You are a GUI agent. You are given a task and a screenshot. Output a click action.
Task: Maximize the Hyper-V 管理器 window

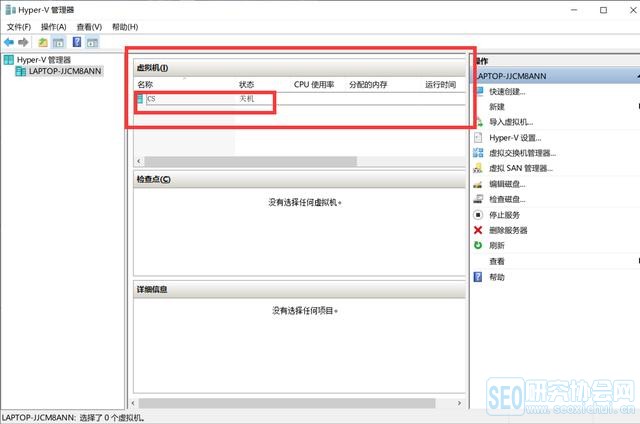(603, 10)
